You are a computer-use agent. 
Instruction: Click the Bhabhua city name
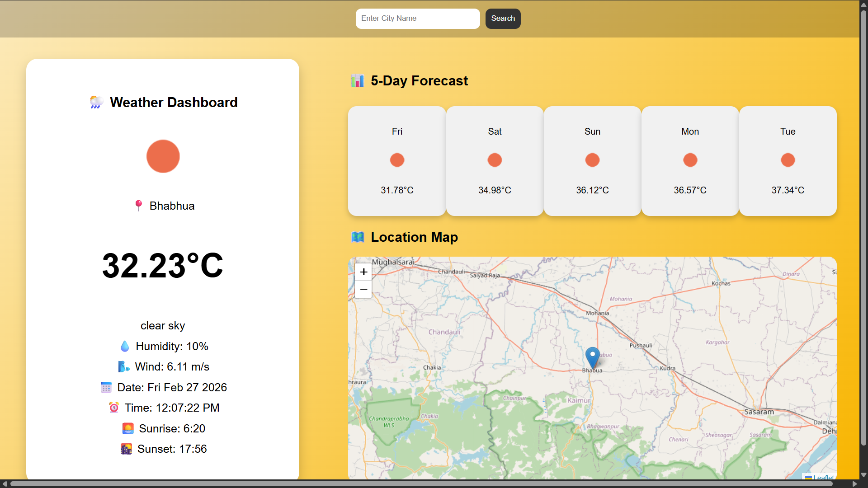tap(172, 206)
